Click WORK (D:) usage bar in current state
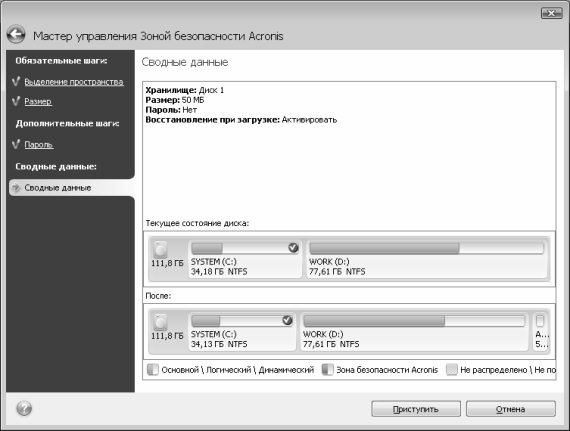570x431 pixels. [x=426, y=248]
